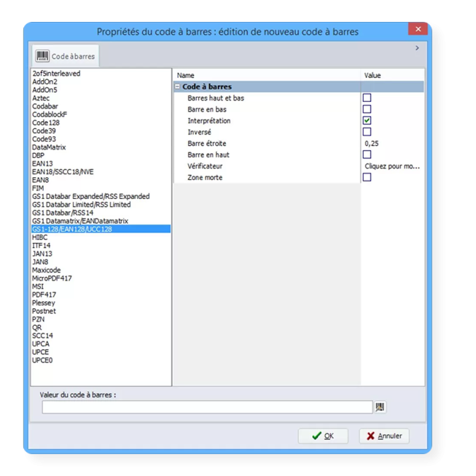This screenshot has width=476, height=476.
Task: Select DataMatrix in the list
Action: 49,147
